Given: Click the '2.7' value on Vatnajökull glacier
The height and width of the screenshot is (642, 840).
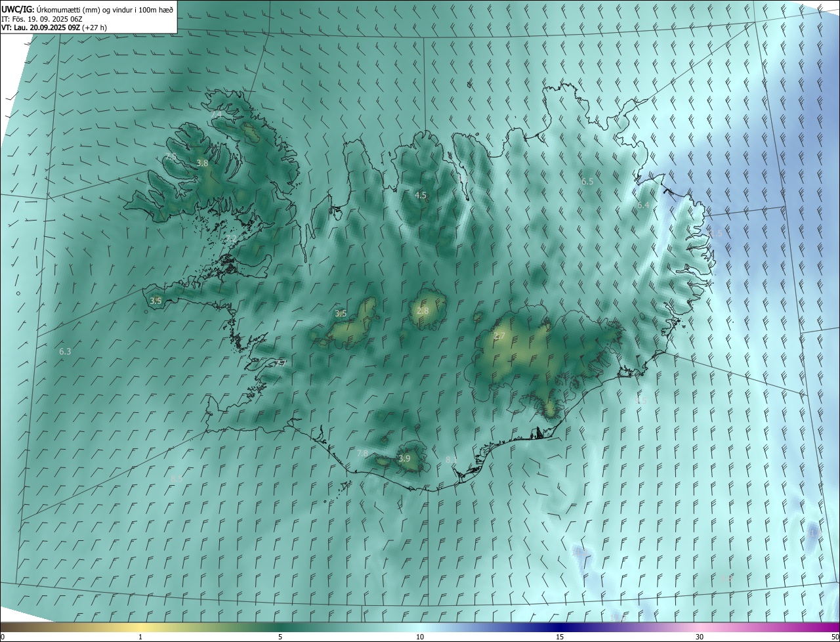Looking at the screenshot, I should [x=499, y=337].
